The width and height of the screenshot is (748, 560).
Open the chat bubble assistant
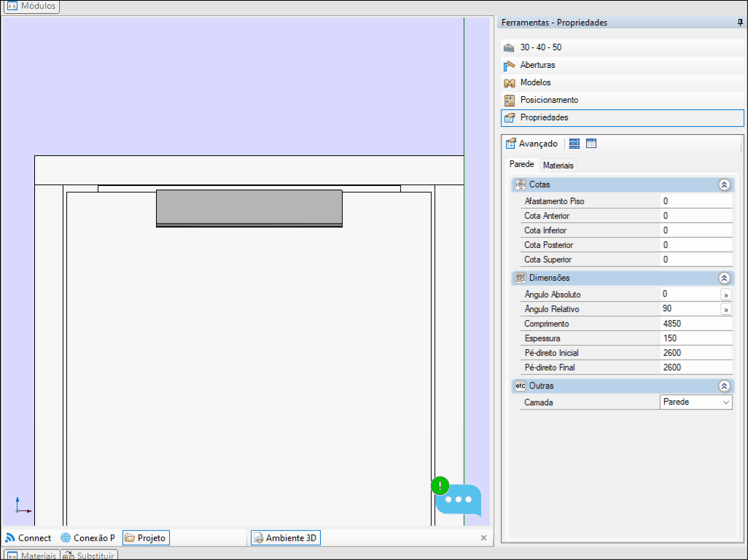pyautogui.click(x=459, y=500)
